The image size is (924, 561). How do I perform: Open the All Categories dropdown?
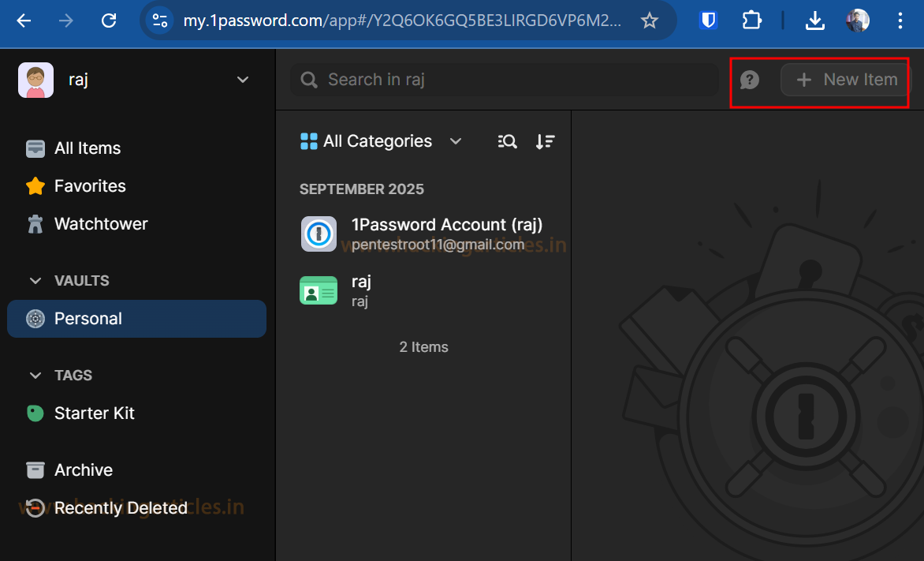tap(381, 141)
